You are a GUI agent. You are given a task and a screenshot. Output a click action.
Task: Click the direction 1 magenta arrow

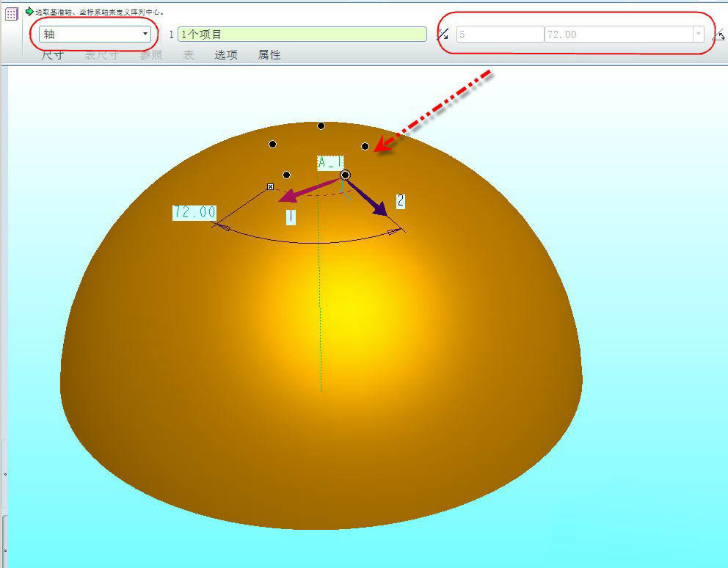coord(308,191)
